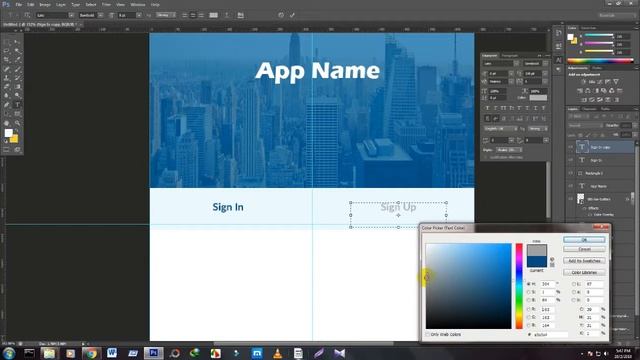640x360 pixels.
Task: Open the layer blend mode dropdown
Action: click(586, 125)
